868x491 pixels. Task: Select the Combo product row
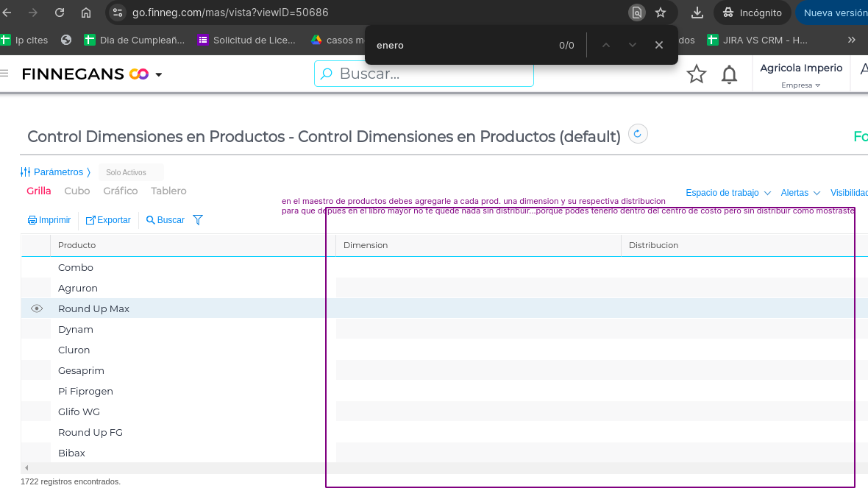(444, 268)
